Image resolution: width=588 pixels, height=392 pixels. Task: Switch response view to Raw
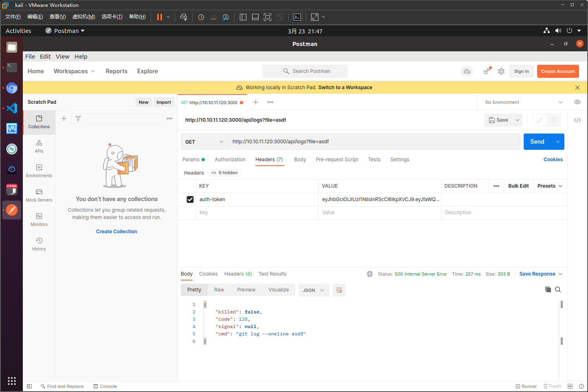[x=219, y=290]
